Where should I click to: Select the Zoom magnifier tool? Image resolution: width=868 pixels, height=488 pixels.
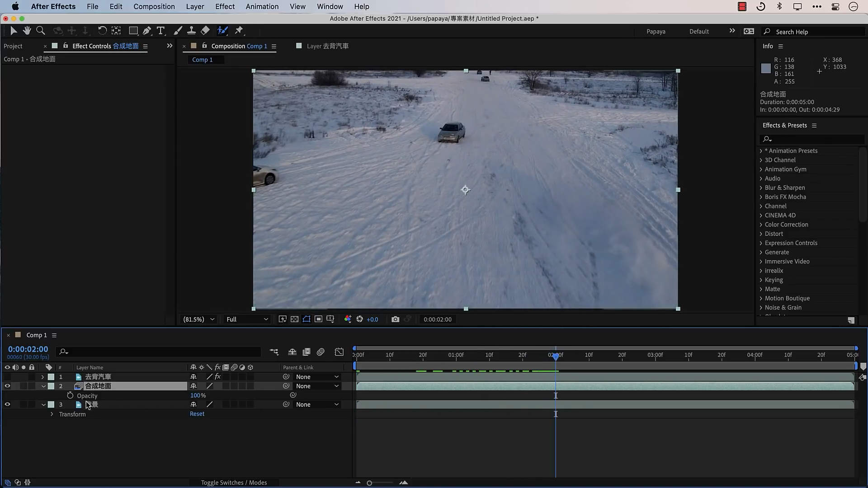click(41, 31)
